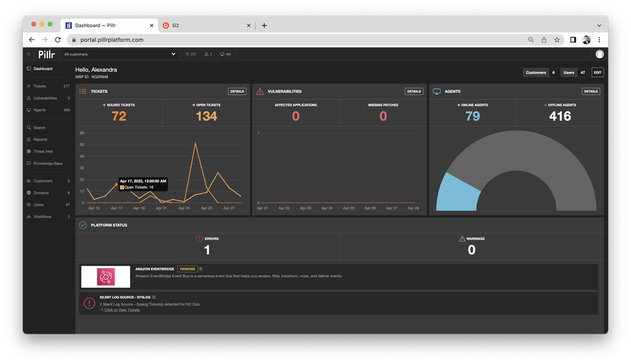The height and width of the screenshot is (364, 631).
Task: Click the online agents gauge arc
Action: pyautogui.click(x=459, y=191)
